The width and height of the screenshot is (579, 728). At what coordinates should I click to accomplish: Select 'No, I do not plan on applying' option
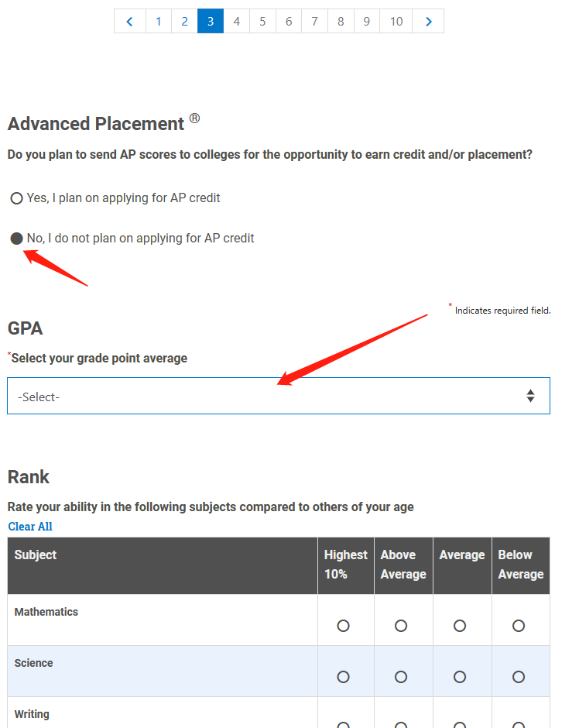(x=17, y=239)
